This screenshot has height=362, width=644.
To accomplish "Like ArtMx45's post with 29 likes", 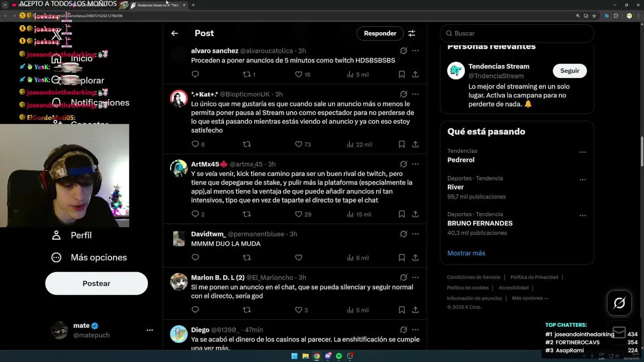I will coord(298,214).
